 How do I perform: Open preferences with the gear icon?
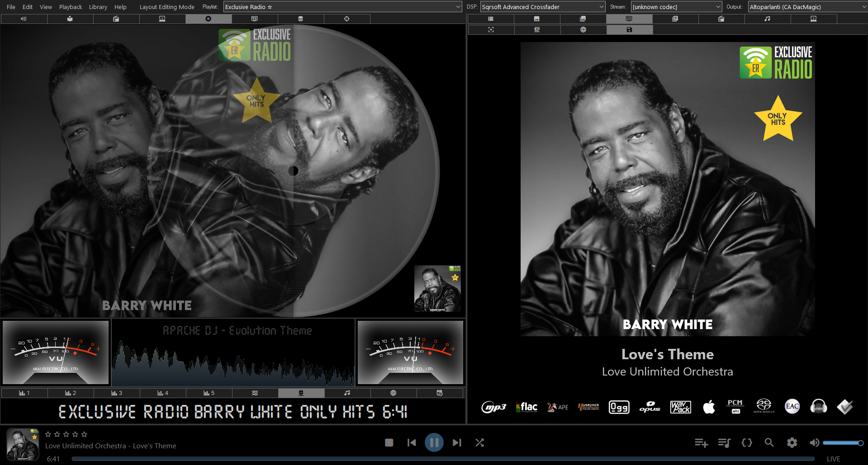coord(792,443)
